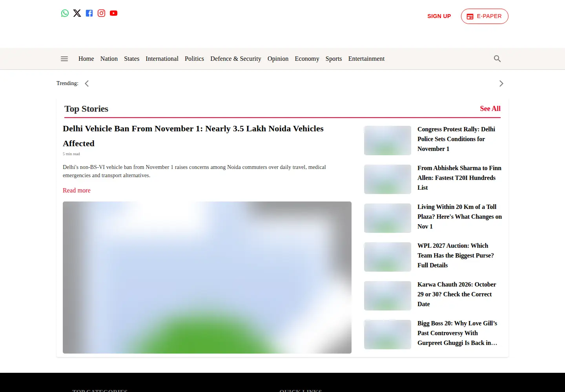Image resolution: width=565 pixels, height=392 pixels.
Task: Open Fastest T20I Hundreds List story
Action: click(459, 178)
